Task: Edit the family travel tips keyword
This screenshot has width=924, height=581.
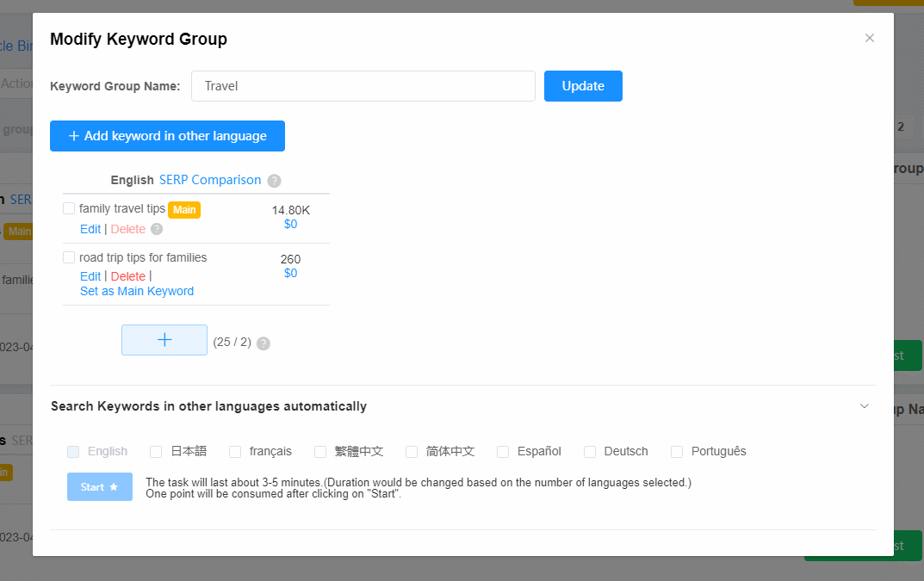Action: pos(90,229)
